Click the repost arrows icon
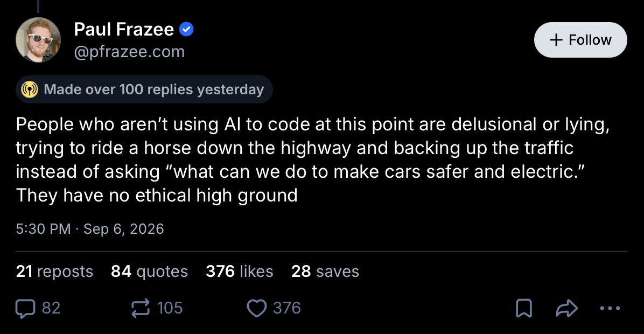 tap(141, 308)
